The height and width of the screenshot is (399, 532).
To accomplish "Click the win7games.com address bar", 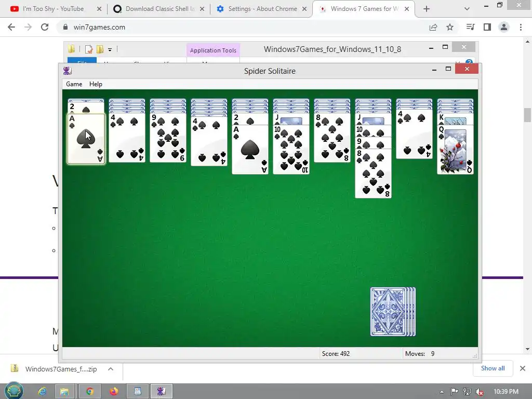I will point(243,27).
